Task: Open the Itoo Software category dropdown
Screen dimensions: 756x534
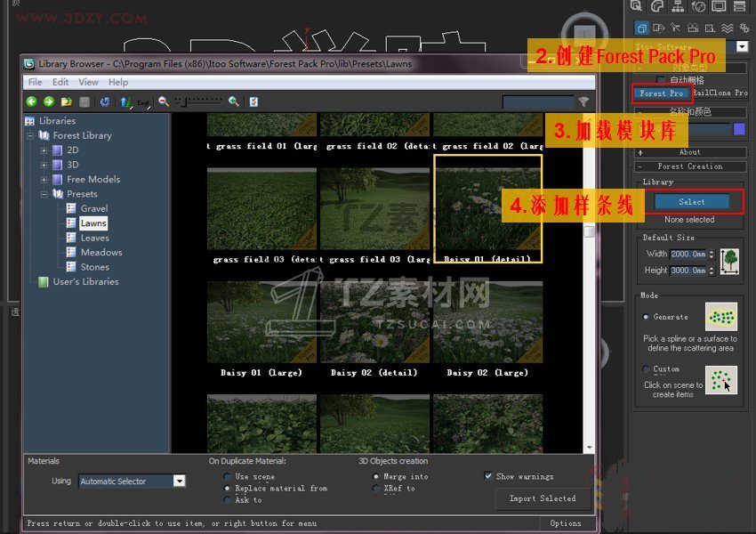Action: (x=742, y=47)
